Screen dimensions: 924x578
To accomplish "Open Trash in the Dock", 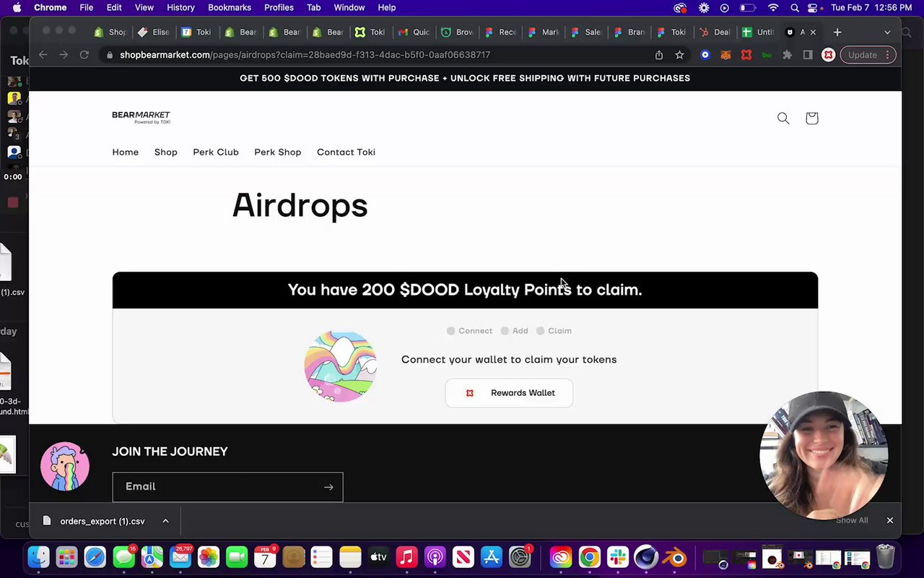I will click(x=886, y=557).
